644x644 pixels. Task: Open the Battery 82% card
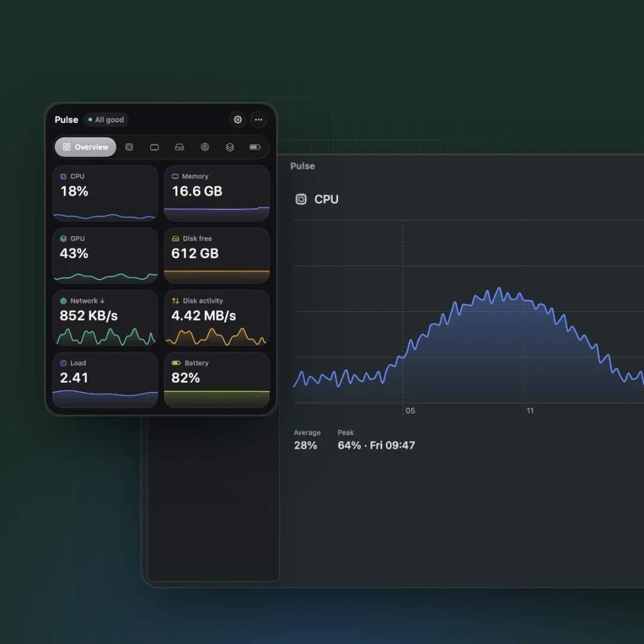217,380
